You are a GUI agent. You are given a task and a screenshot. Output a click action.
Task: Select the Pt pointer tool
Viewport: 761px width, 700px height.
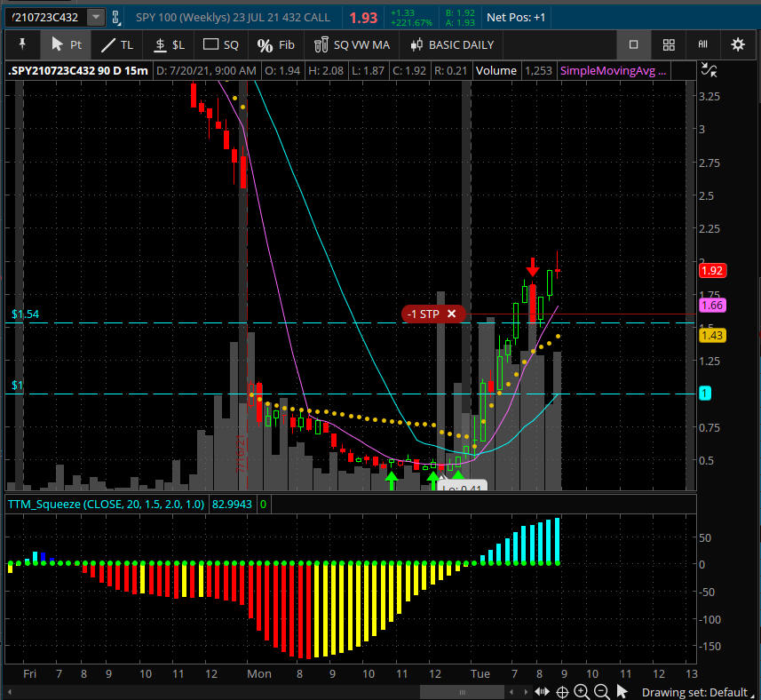(66, 44)
